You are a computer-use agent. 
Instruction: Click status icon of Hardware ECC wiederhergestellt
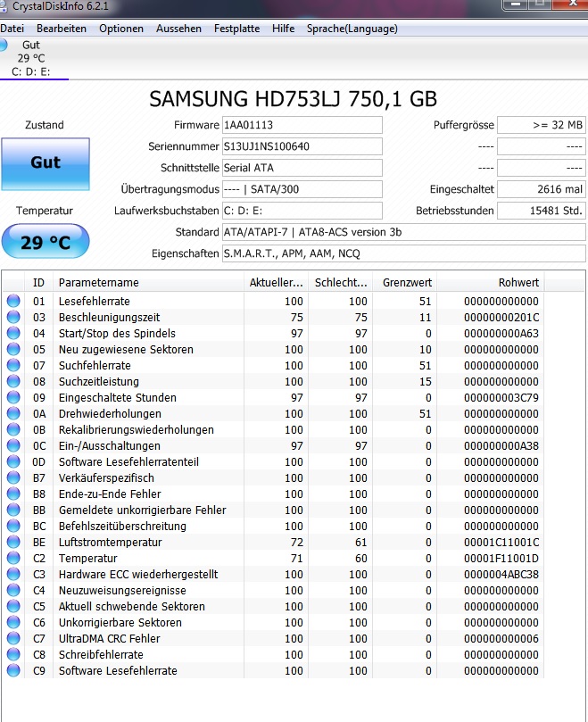(13, 574)
